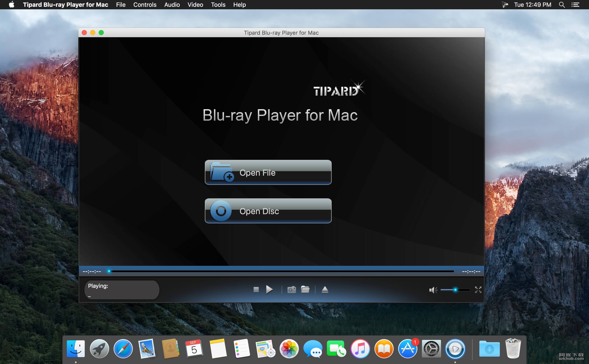Open the Audio menu
This screenshot has height=364, width=589.
pyautogui.click(x=172, y=5)
